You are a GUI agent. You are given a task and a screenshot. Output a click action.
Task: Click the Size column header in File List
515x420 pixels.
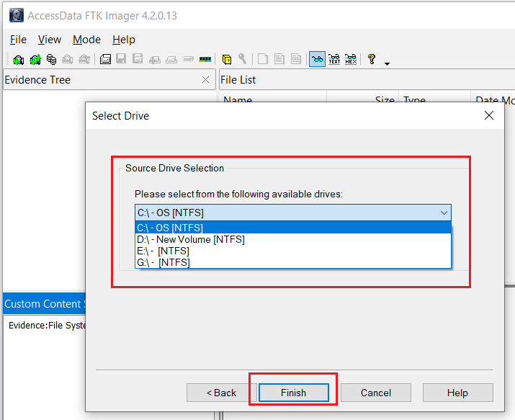click(x=362, y=98)
